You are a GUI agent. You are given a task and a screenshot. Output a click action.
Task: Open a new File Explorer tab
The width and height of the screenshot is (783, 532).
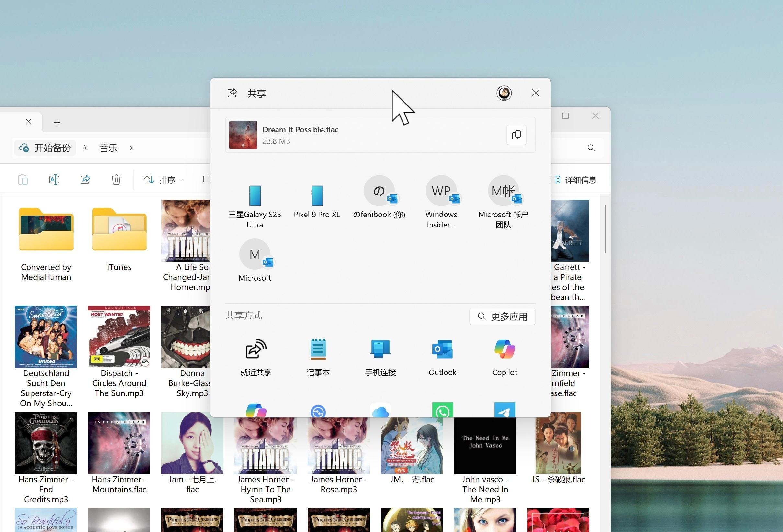point(57,122)
